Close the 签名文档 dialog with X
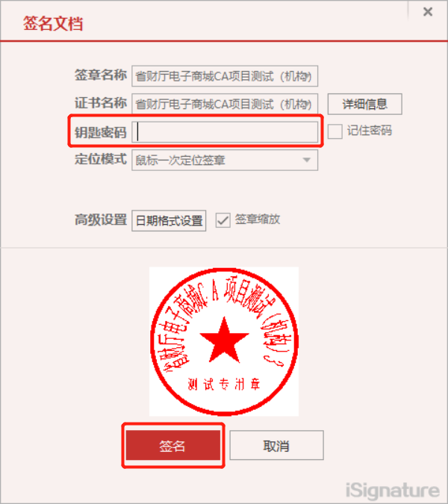 [x=427, y=12]
